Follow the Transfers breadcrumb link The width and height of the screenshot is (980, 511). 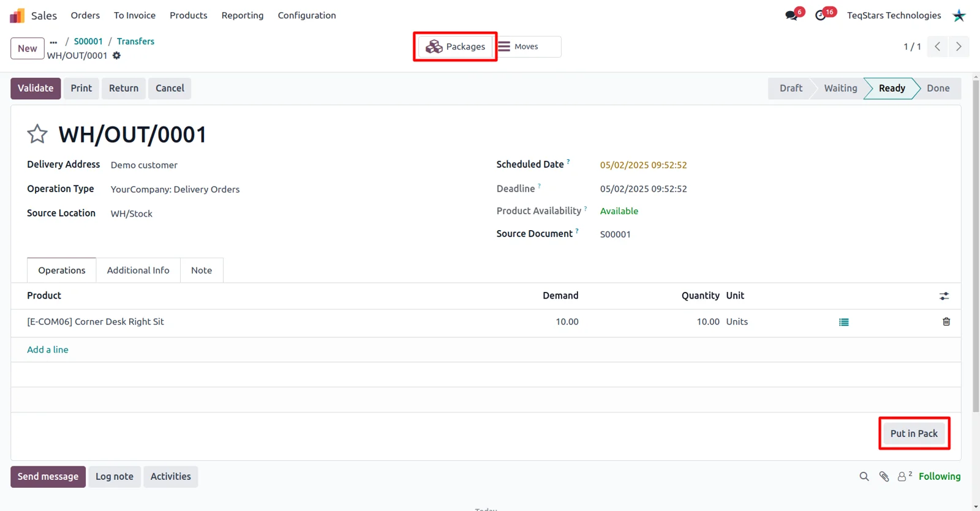tap(135, 42)
